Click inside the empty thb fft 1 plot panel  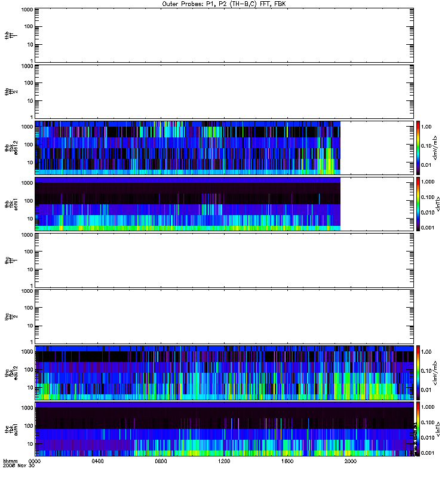point(225,35)
